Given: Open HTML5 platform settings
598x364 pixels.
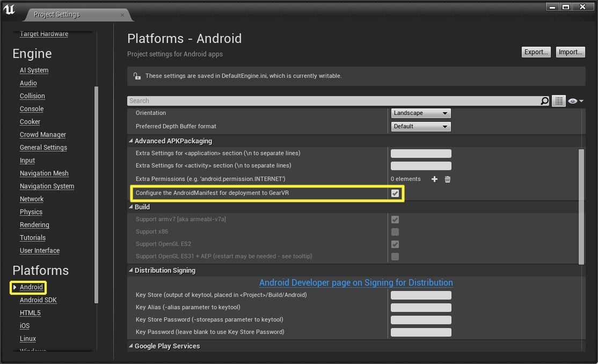Looking at the screenshot, I should tap(30, 313).
